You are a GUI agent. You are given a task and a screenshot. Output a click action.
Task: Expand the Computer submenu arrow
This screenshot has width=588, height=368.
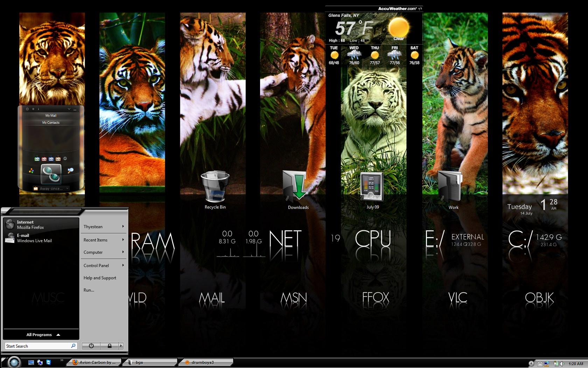(x=123, y=252)
